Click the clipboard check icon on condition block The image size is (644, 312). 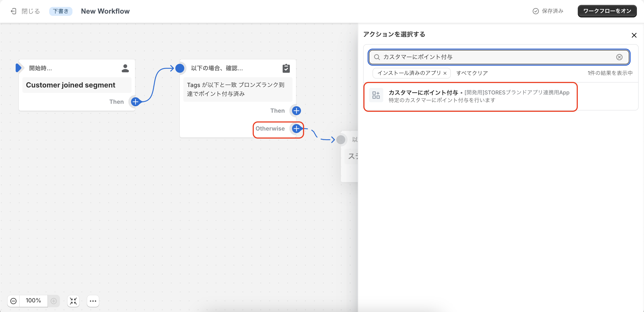286,68
